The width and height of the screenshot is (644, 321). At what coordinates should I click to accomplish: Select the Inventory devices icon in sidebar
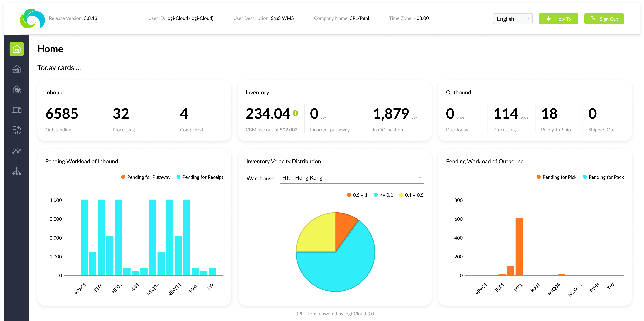coord(17,110)
